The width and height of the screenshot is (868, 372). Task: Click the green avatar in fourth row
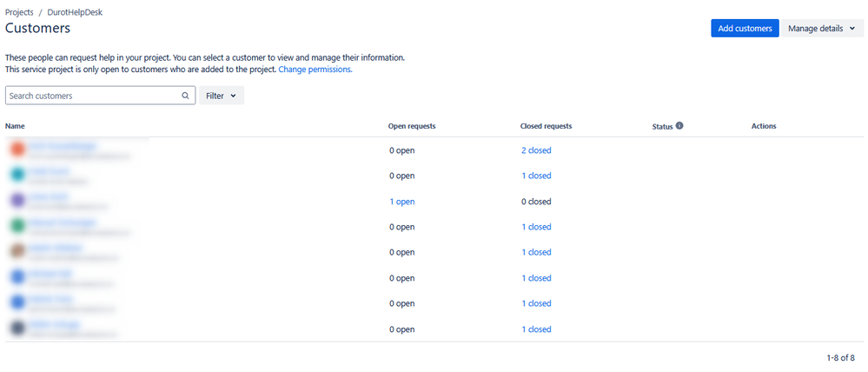click(x=17, y=226)
